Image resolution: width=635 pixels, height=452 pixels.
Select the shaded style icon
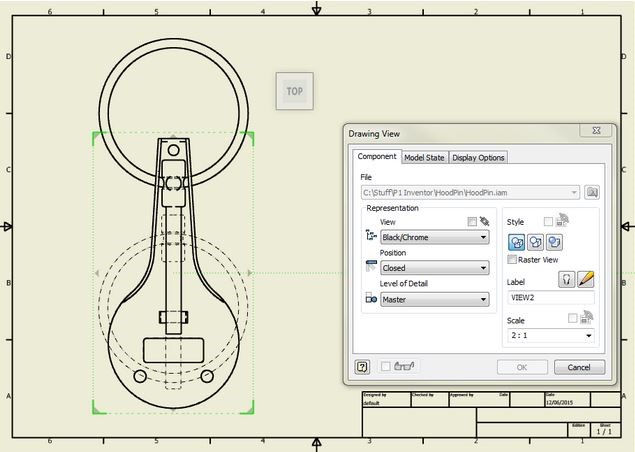(554, 242)
